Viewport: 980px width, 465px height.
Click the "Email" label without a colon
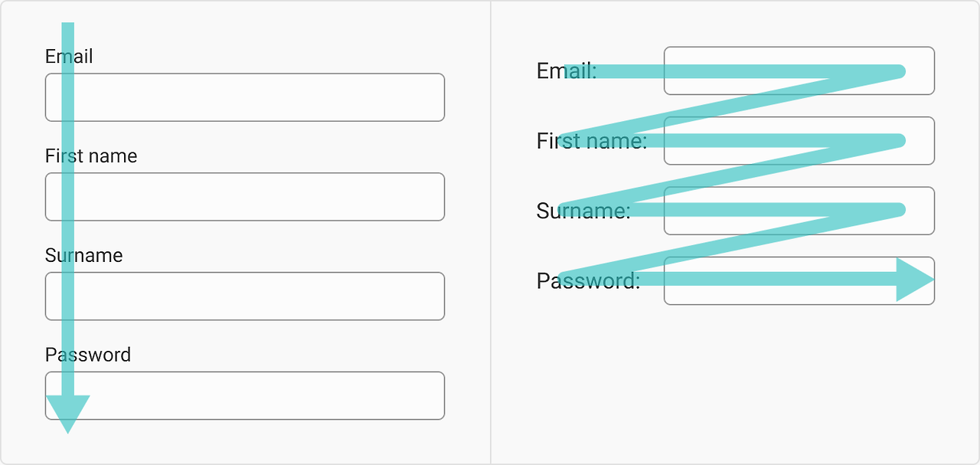pos(69,57)
